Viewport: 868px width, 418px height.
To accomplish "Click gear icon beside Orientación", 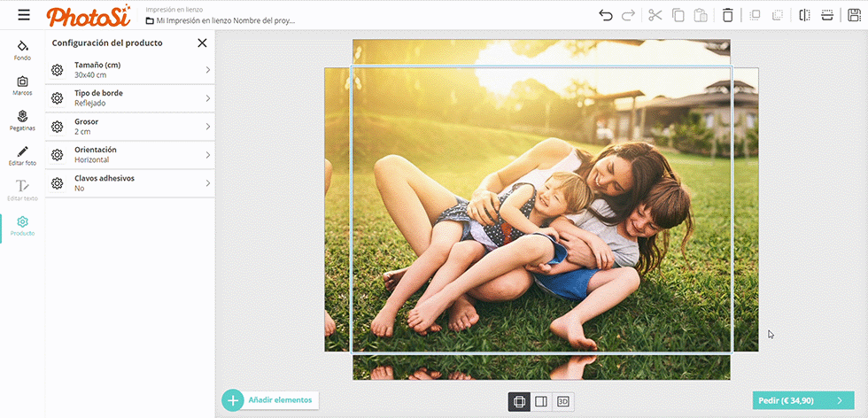I will click(x=57, y=154).
